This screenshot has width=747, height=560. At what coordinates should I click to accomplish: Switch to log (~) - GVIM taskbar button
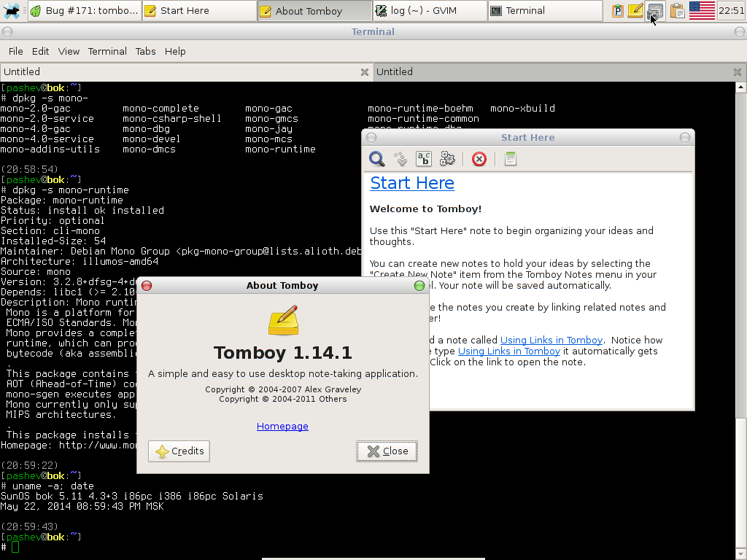[x=430, y=10]
